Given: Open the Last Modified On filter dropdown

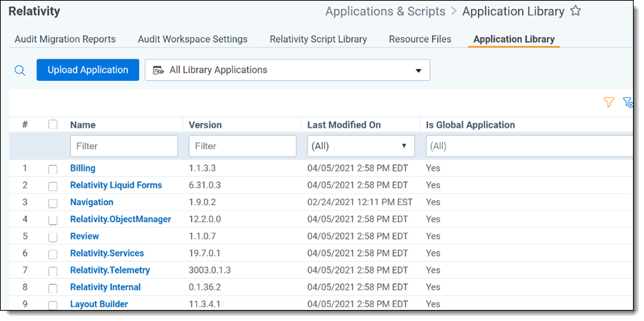Looking at the screenshot, I should pos(361,146).
